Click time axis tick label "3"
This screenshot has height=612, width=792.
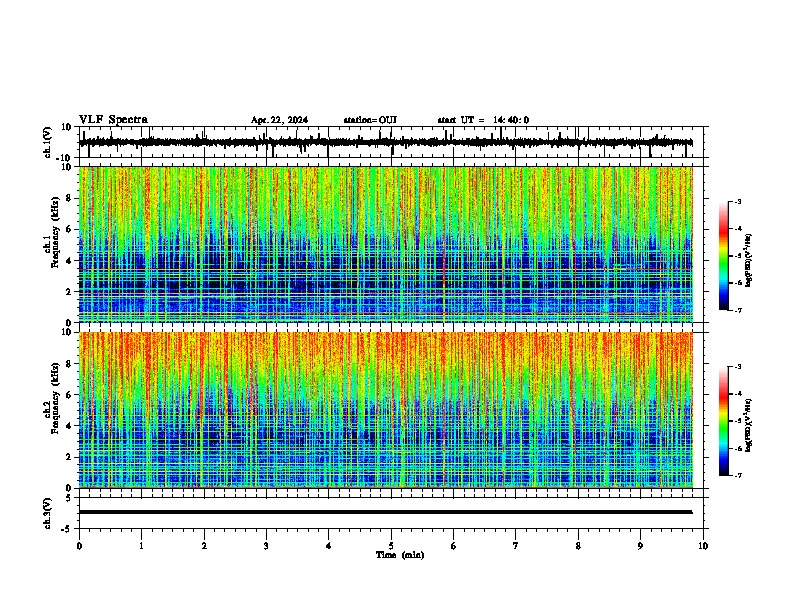tap(266, 546)
